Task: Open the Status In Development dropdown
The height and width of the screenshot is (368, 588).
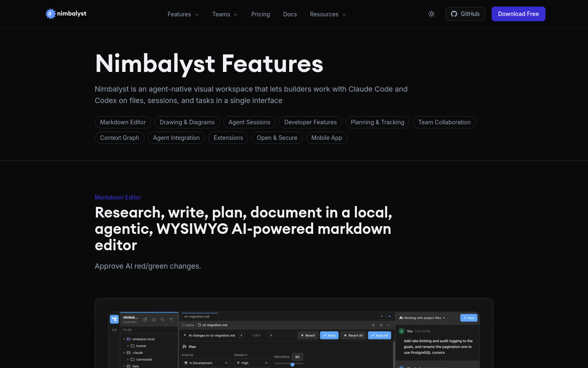Action: [x=206, y=363]
